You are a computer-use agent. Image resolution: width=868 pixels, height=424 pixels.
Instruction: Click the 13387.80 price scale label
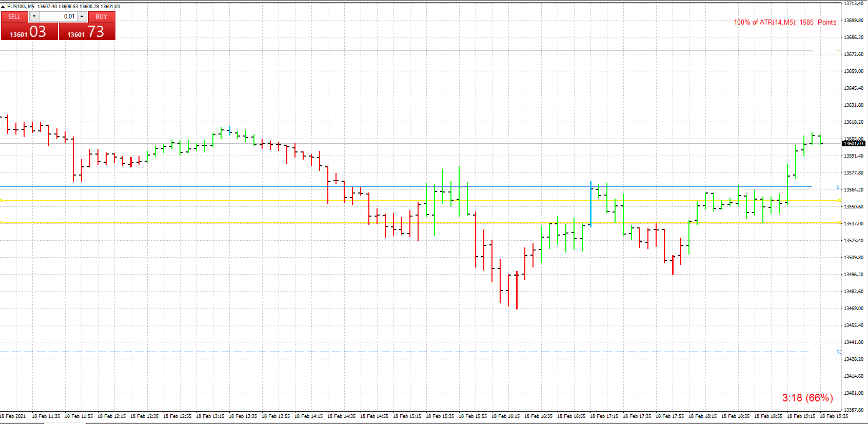click(854, 410)
